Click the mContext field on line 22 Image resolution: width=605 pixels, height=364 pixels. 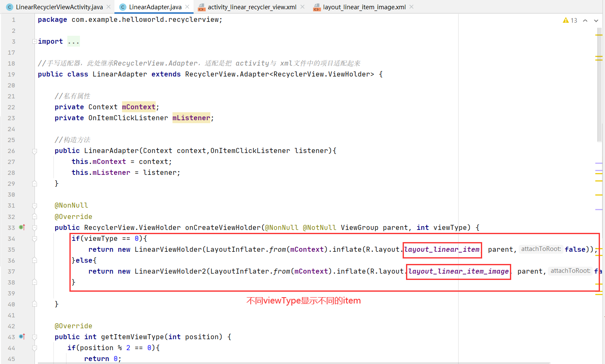tap(139, 107)
